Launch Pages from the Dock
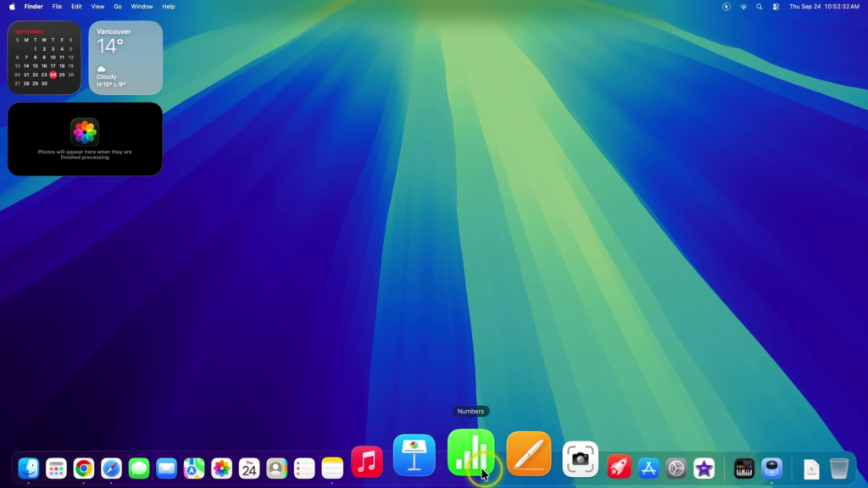Screen dimensions: 868x488 (x=529, y=454)
